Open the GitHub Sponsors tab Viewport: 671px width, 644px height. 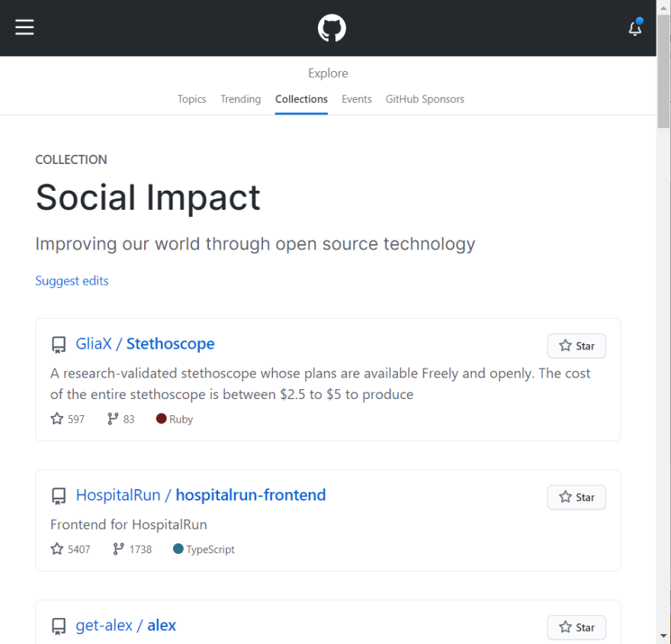tap(425, 99)
